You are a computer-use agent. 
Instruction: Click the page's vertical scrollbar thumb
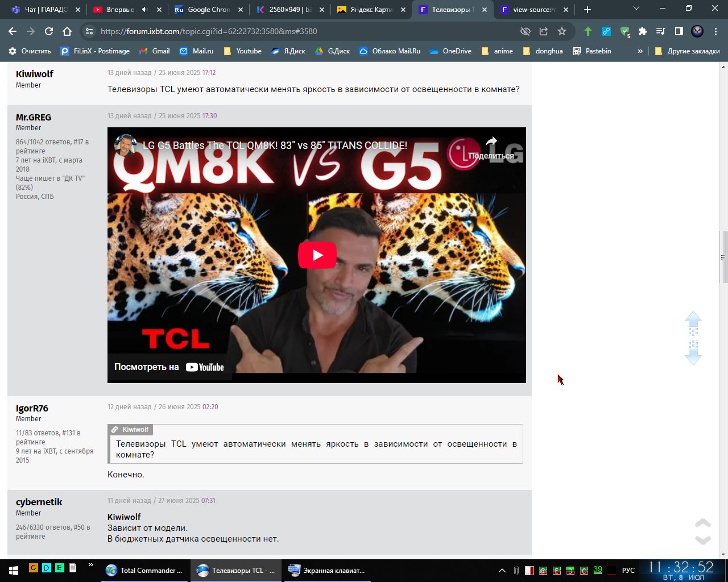(x=723, y=257)
